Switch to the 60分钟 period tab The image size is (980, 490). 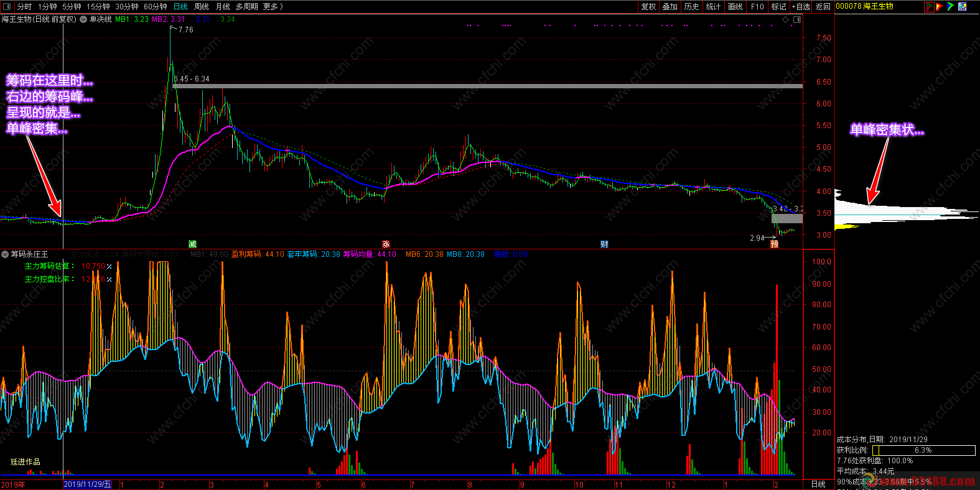pos(155,7)
